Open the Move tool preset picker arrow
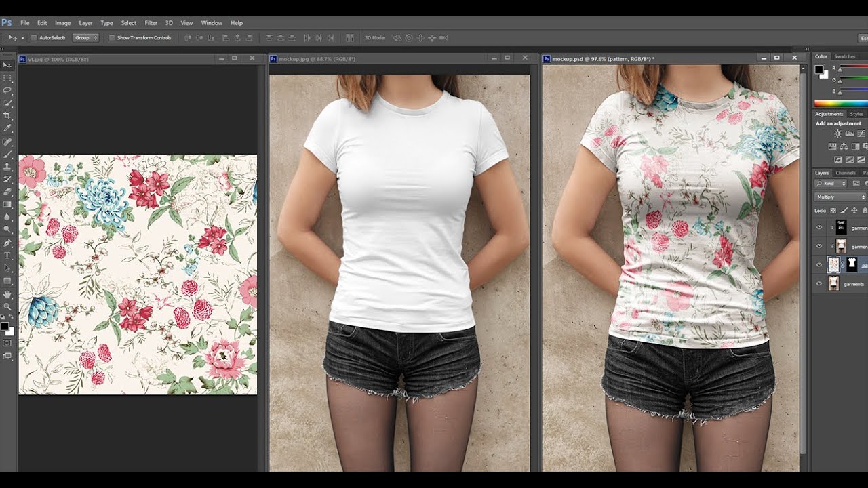 (x=22, y=38)
